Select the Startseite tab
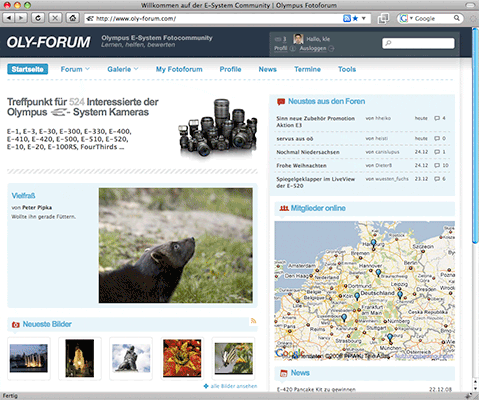The image size is (479, 400). pyautogui.click(x=28, y=69)
